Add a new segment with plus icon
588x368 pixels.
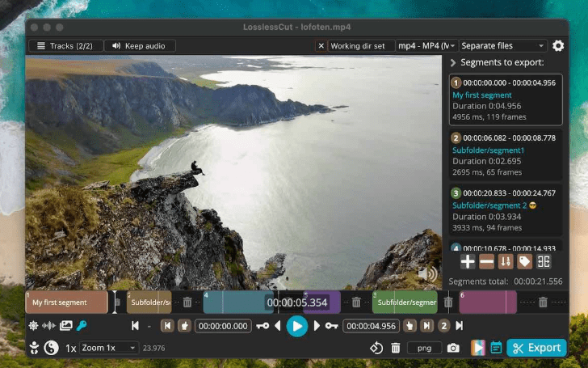(468, 262)
